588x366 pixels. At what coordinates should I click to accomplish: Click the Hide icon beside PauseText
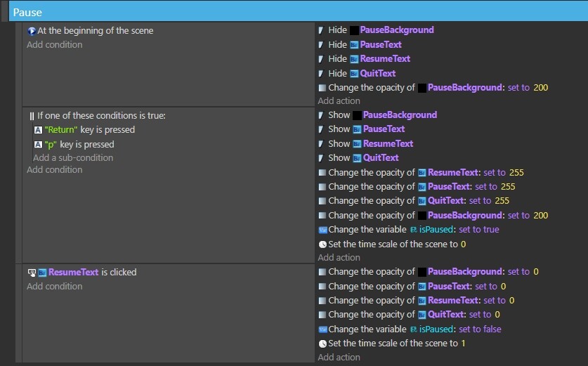[321, 45]
